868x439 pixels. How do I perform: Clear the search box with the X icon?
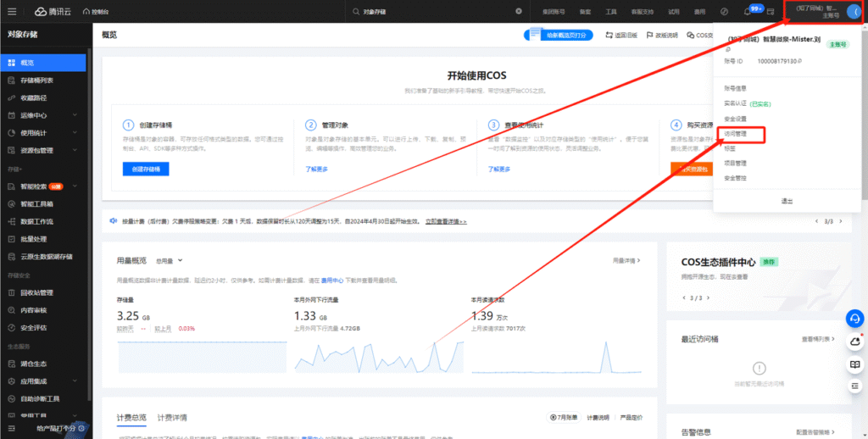(519, 12)
